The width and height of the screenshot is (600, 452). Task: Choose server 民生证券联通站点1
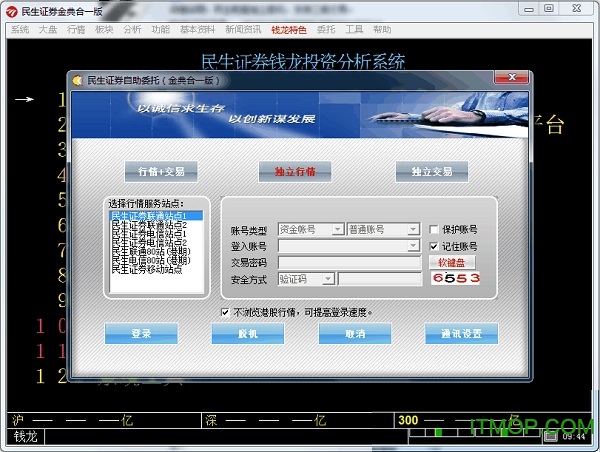[156, 216]
